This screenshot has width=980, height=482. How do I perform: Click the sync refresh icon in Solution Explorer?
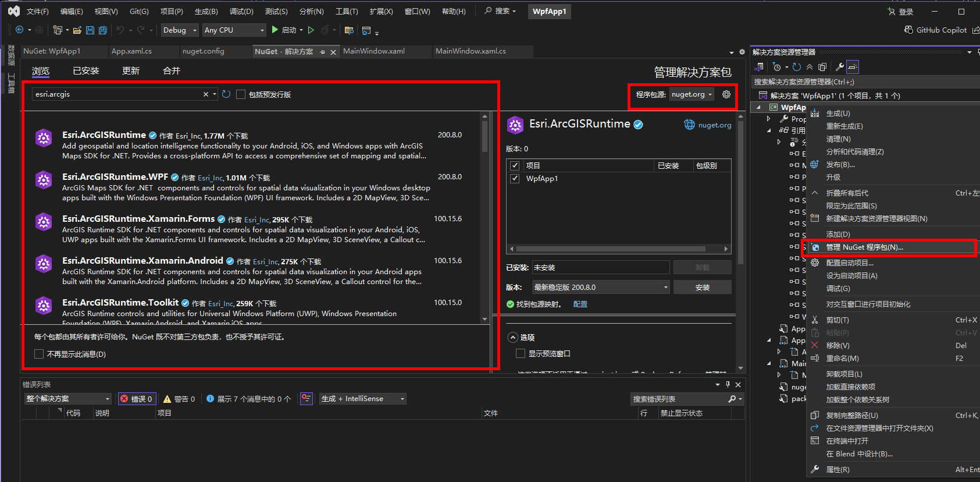point(797,67)
